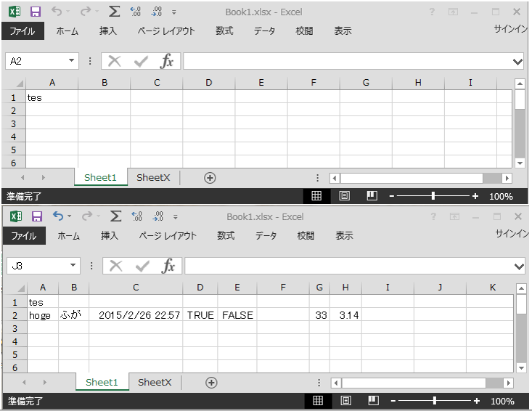
Task: Click AutoSum sigma in lower Excel window
Action: pos(115,216)
